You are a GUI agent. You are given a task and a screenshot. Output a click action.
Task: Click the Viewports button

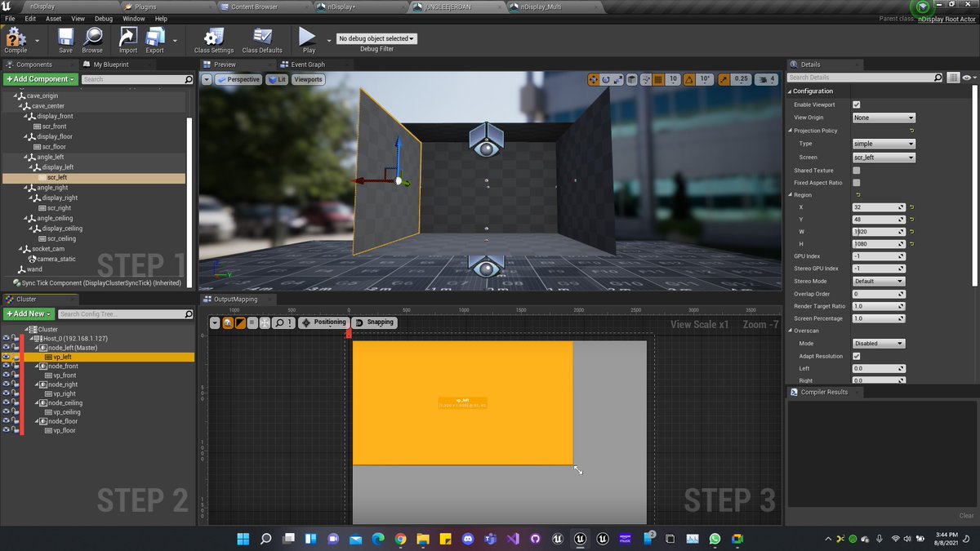tap(308, 79)
